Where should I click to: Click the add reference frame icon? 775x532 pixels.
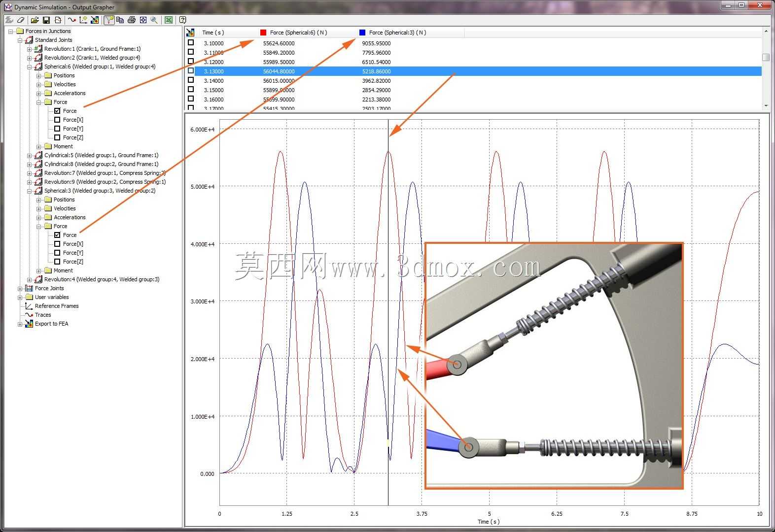point(83,20)
